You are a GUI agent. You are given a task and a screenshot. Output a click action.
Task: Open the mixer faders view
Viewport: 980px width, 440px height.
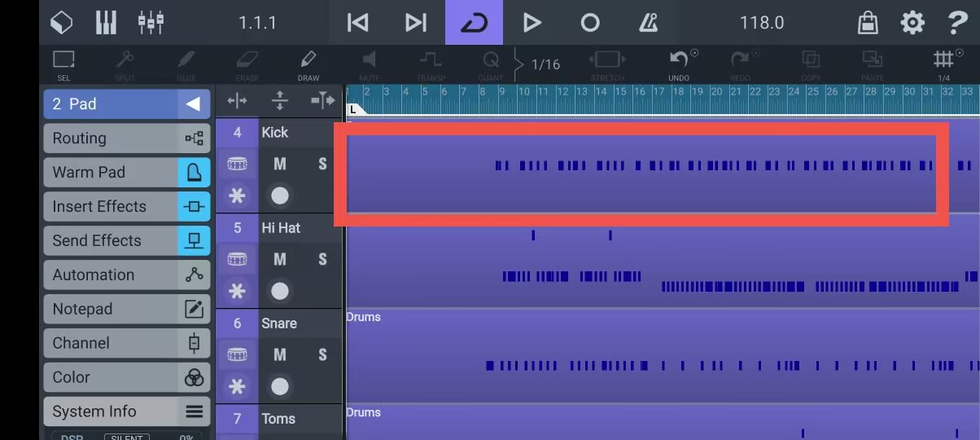point(151,23)
